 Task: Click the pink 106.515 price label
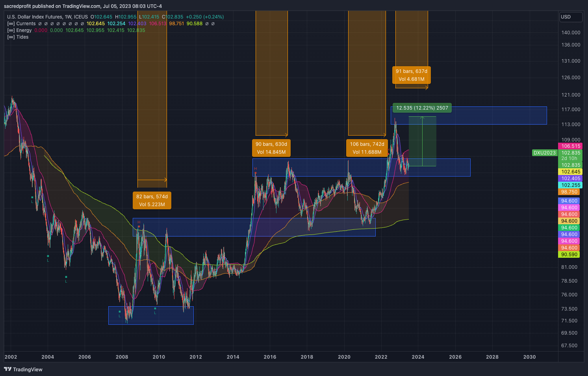pos(571,146)
